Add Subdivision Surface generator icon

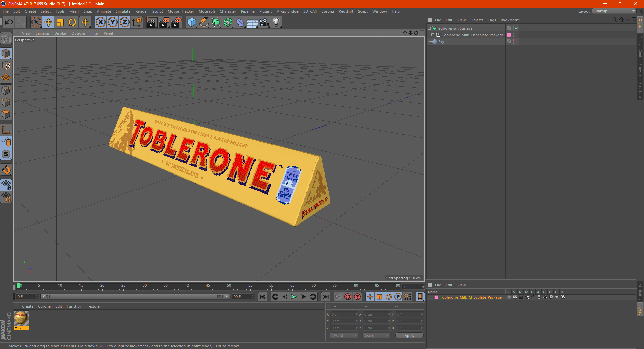click(216, 22)
